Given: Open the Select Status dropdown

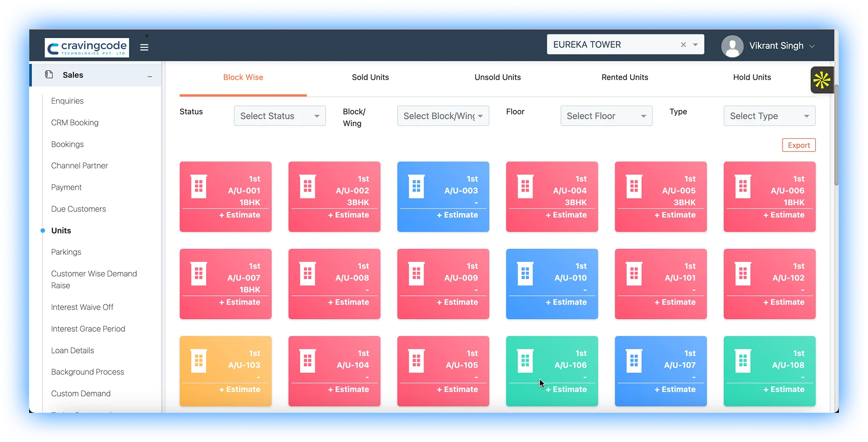Looking at the screenshot, I should pyautogui.click(x=280, y=116).
